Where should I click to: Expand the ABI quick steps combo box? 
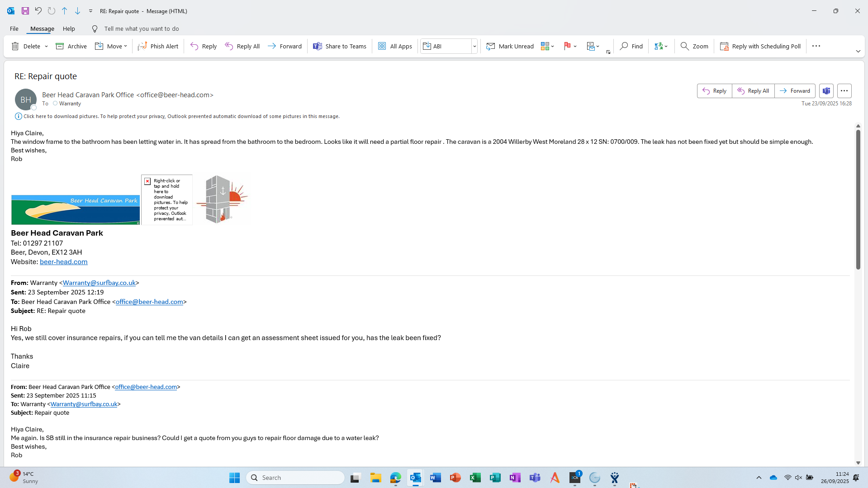pyautogui.click(x=474, y=46)
